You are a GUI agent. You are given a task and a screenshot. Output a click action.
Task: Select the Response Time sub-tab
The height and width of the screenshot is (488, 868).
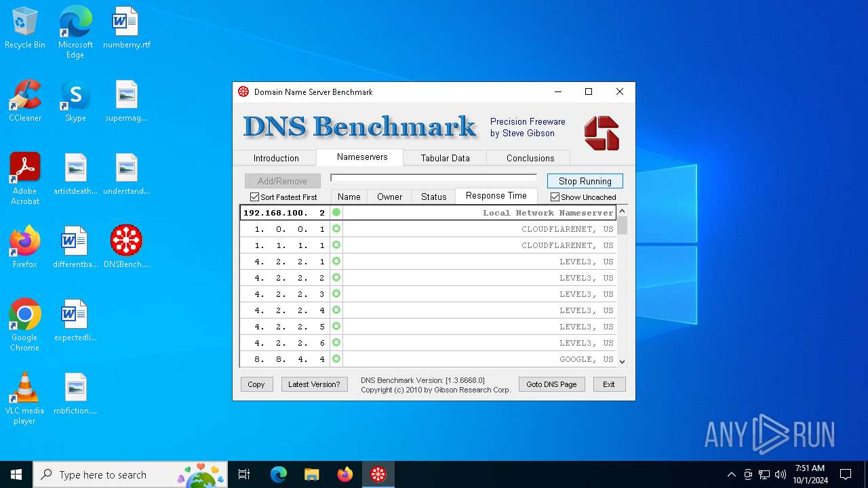point(496,195)
